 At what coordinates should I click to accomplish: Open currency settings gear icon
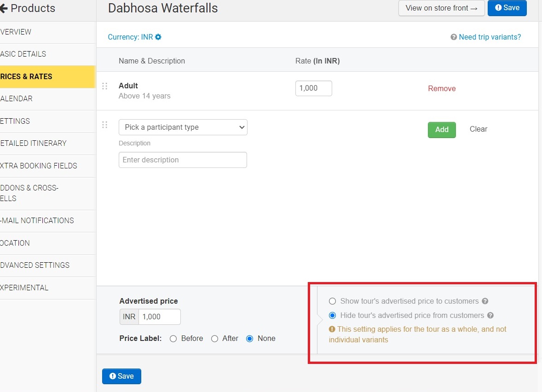click(x=158, y=37)
